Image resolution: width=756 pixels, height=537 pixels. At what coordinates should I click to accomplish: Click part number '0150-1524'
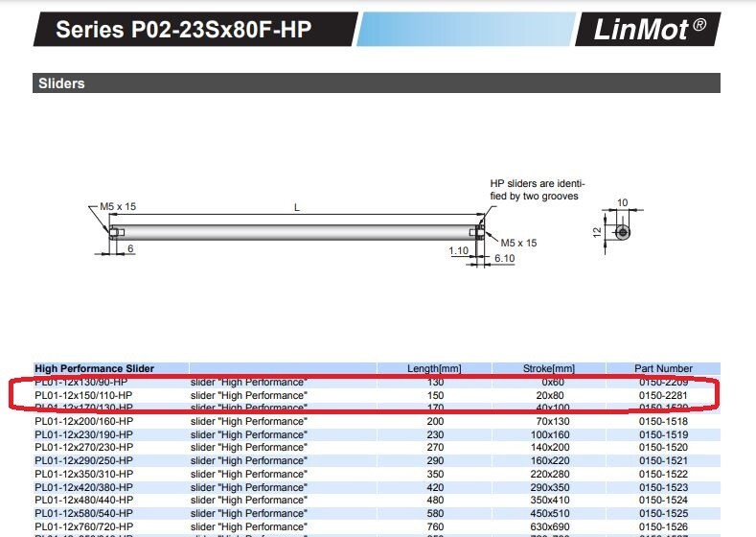click(663, 501)
